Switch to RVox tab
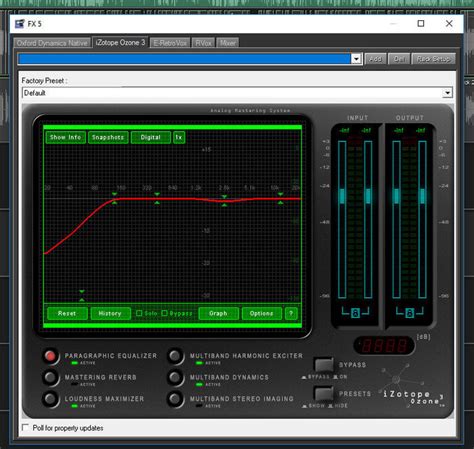 pos(203,43)
